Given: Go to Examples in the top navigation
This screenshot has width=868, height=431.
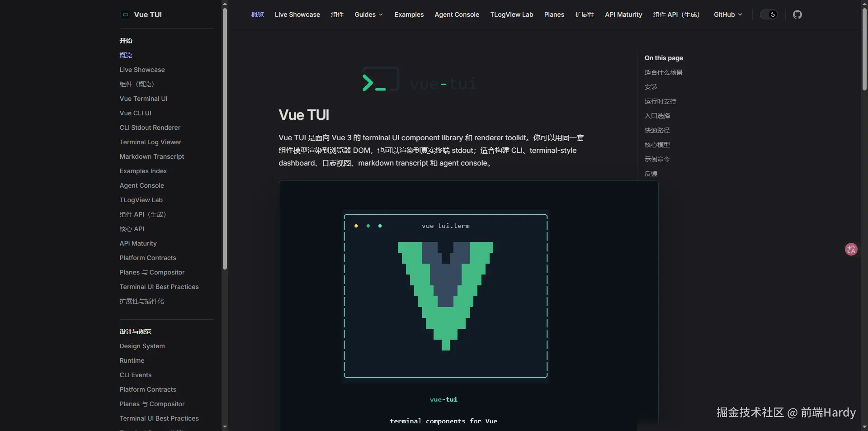Looking at the screenshot, I should (x=409, y=14).
